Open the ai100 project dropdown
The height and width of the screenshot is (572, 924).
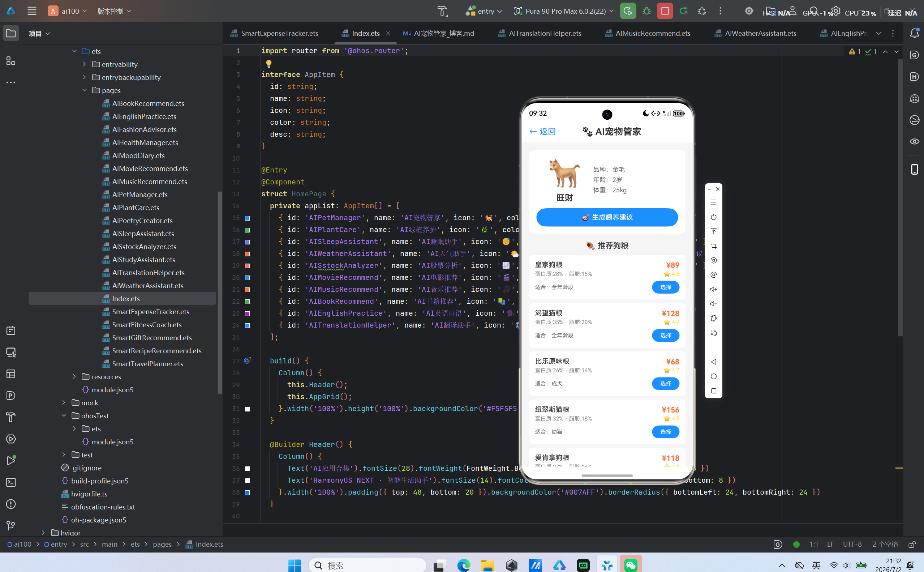[x=67, y=11]
